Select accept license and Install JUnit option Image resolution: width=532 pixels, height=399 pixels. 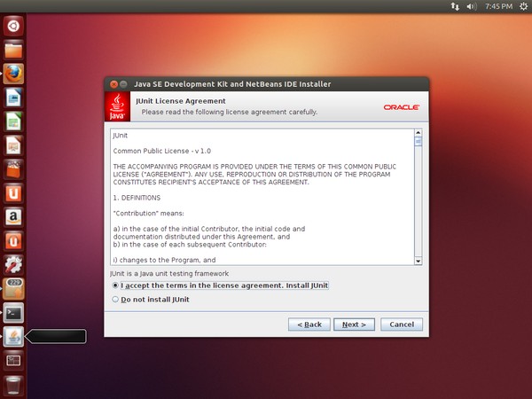coord(220,286)
